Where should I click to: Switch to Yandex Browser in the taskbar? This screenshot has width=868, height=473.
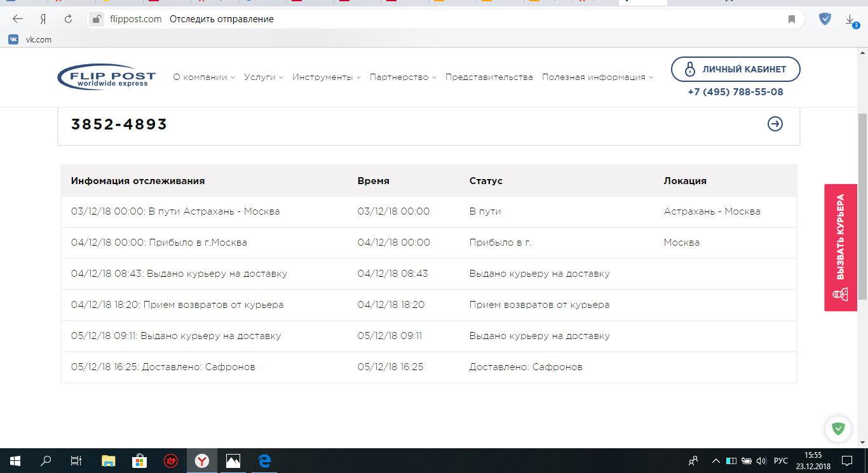tap(202, 461)
